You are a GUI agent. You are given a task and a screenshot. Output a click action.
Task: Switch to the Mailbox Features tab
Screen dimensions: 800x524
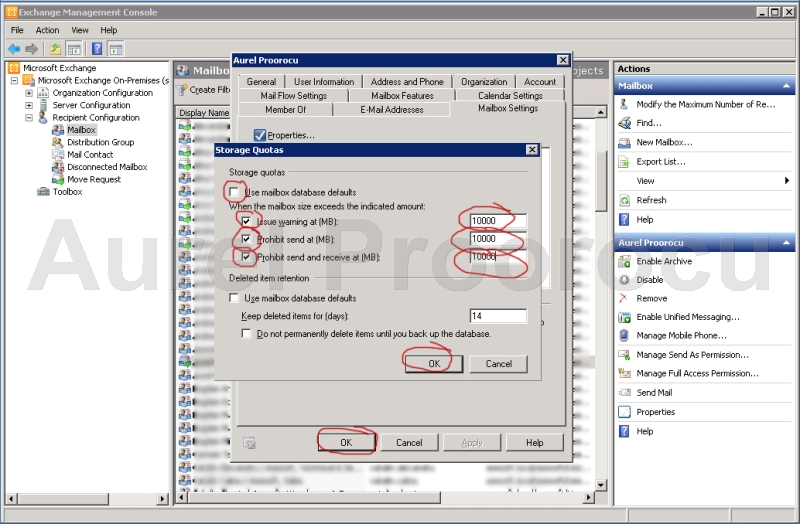point(402,95)
